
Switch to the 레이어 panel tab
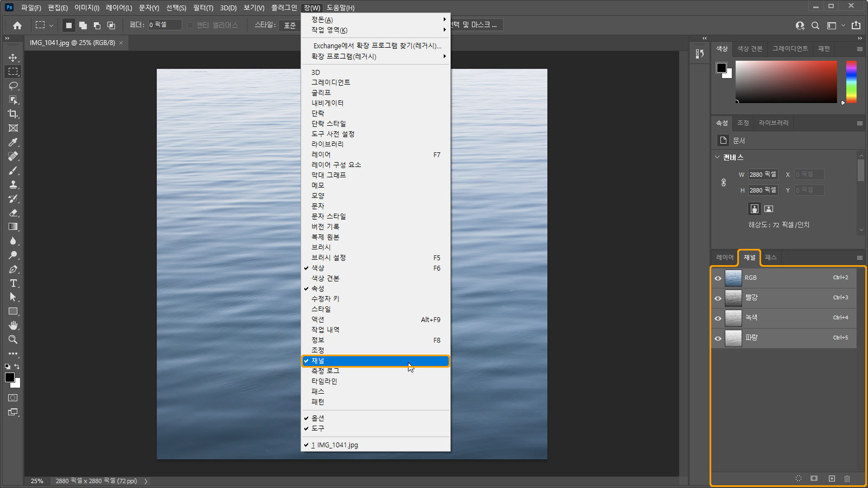point(725,258)
